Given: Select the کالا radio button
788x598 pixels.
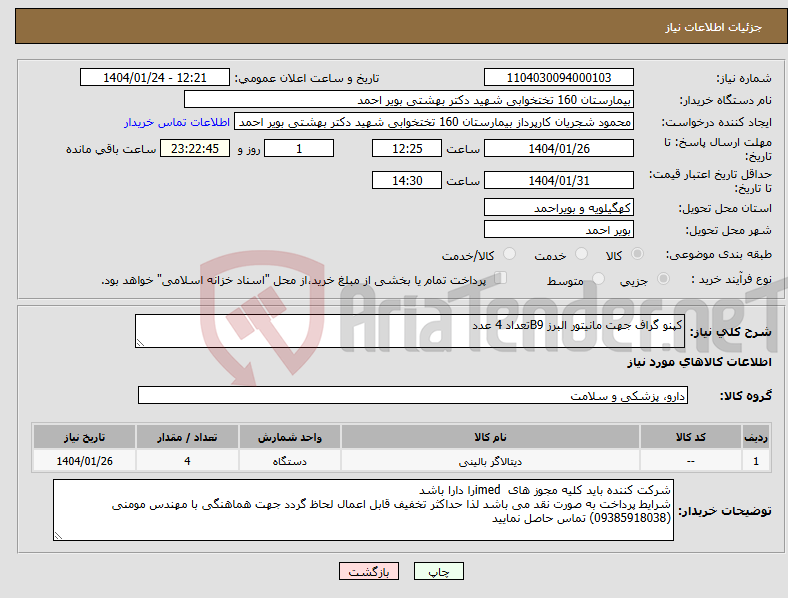Looking at the screenshot, I should point(637,254).
